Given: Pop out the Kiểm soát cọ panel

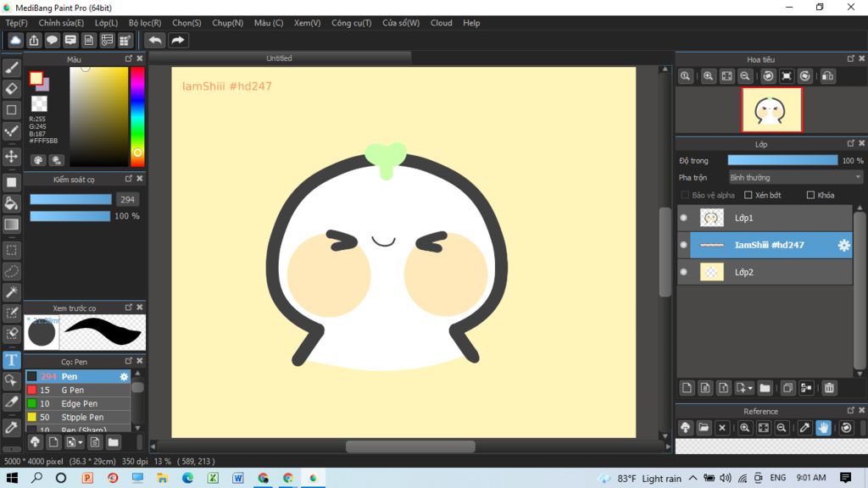Looking at the screenshot, I should coord(129,178).
